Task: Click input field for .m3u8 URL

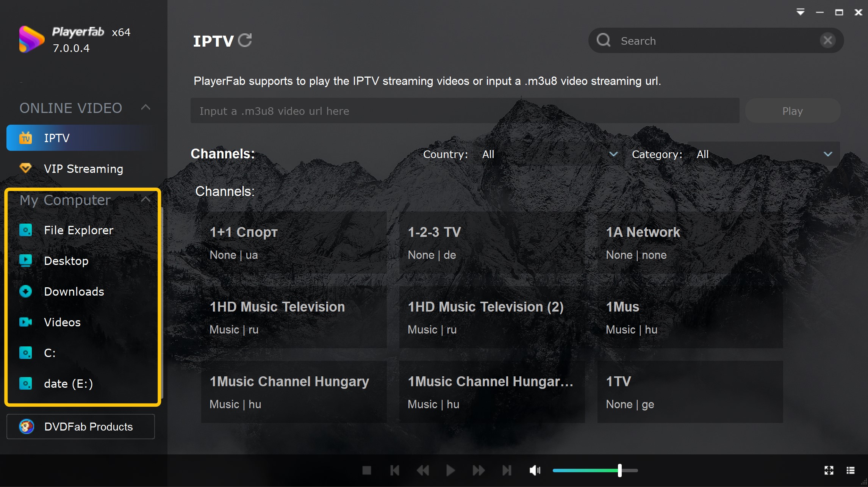Action: coord(464,111)
